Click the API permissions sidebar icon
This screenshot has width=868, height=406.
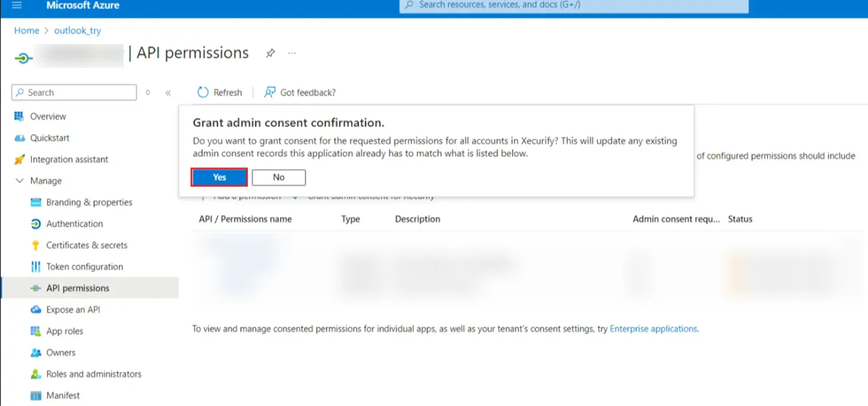tap(36, 288)
